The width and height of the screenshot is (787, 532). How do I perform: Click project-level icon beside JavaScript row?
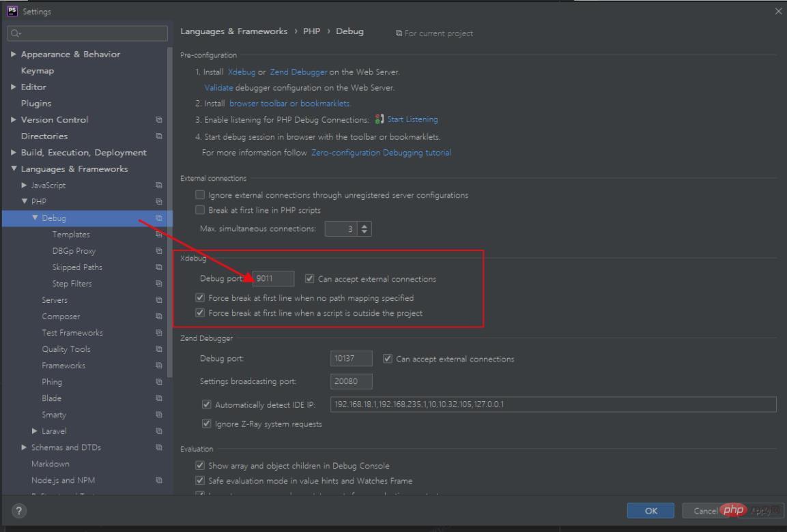point(159,186)
